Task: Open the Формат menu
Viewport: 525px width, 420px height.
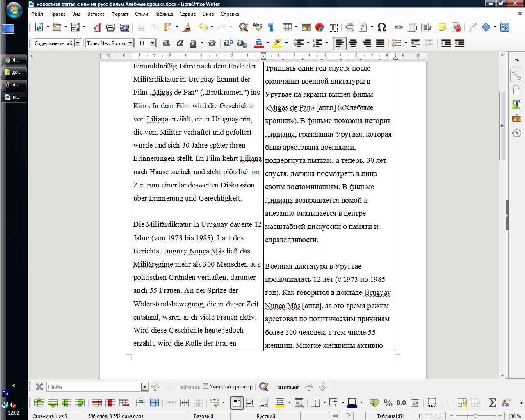Action: [x=120, y=14]
